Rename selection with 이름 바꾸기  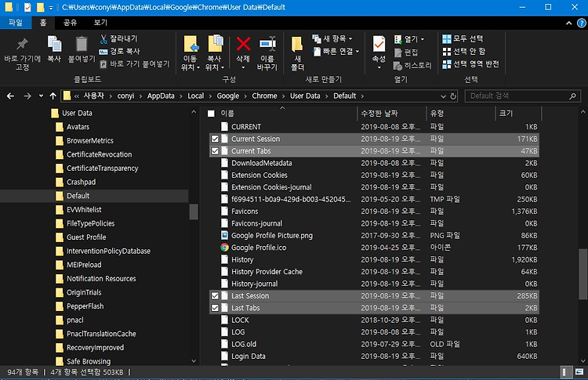[x=267, y=53]
